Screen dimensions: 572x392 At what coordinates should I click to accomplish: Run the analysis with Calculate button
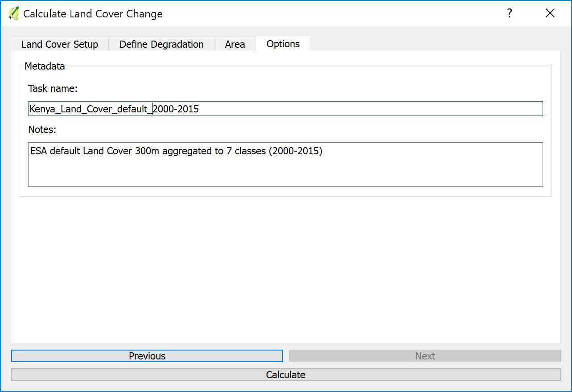pos(285,375)
